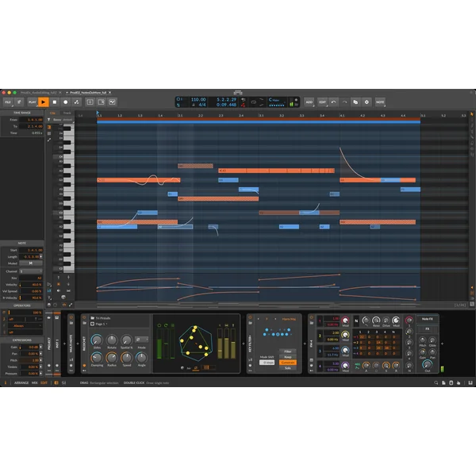Open the FILE menu
476x476 pixels.
pyautogui.click(x=8, y=102)
